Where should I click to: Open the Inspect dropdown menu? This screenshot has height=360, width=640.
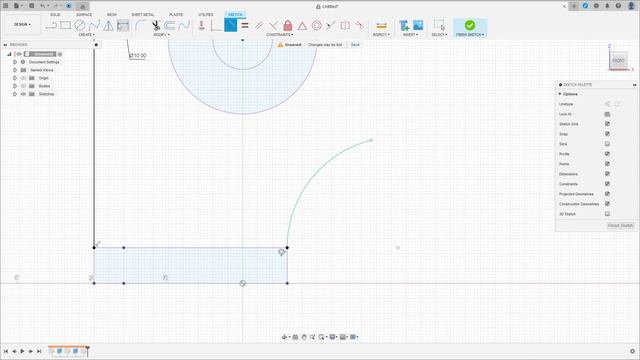point(381,35)
